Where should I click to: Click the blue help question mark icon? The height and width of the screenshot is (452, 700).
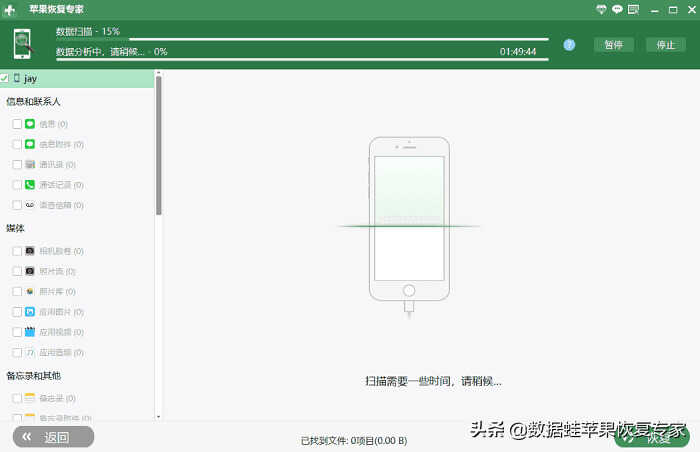pos(569,45)
